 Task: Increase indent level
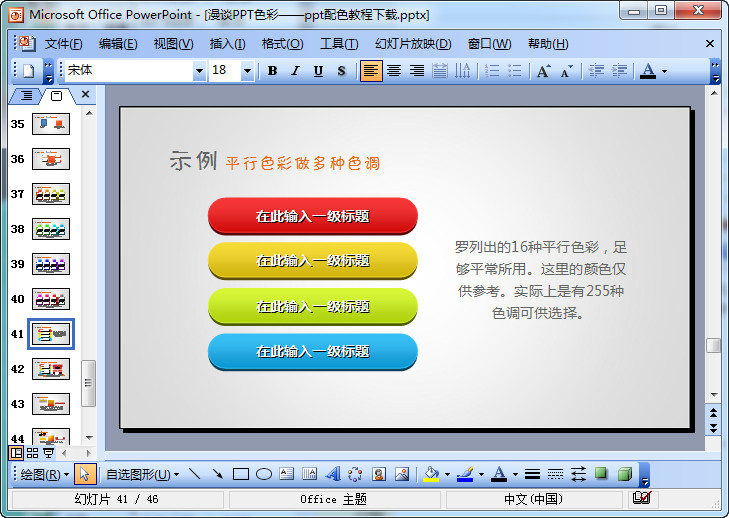pos(619,71)
